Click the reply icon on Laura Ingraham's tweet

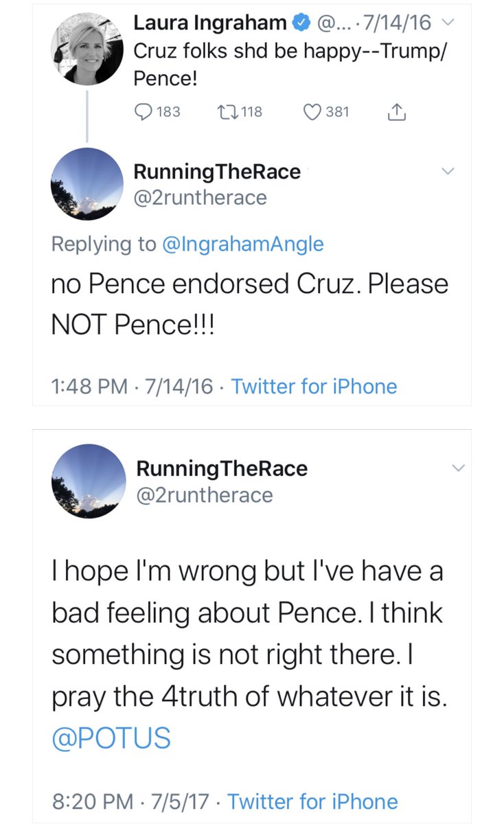click(x=143, y=111)
